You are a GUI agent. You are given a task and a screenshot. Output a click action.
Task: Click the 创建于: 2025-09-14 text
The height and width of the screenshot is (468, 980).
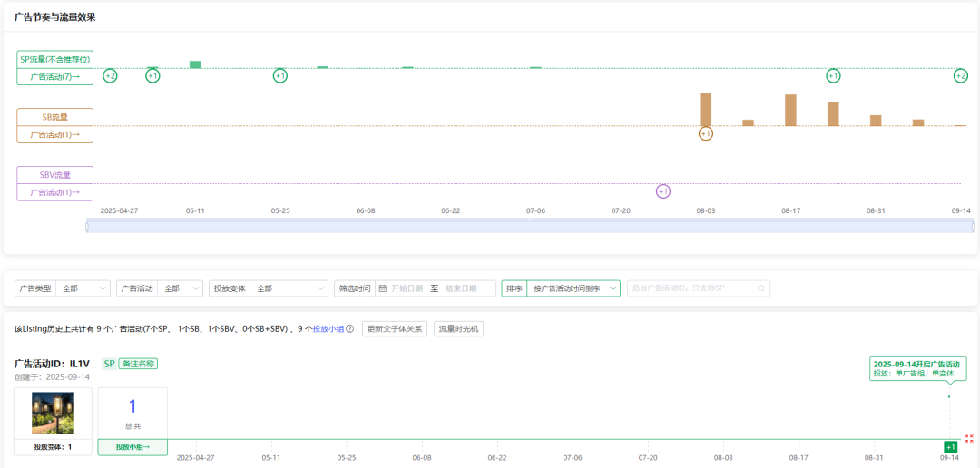tap(52, 377)
